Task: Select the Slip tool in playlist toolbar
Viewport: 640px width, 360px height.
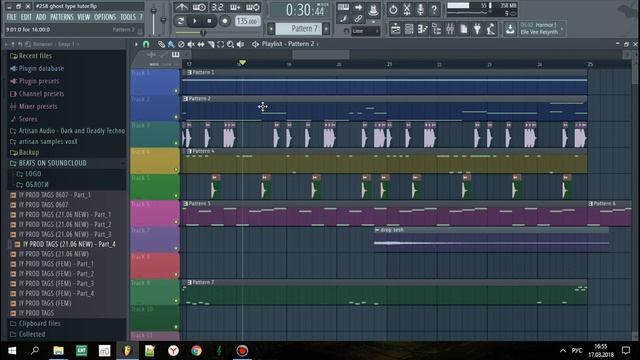Action: 201,44
